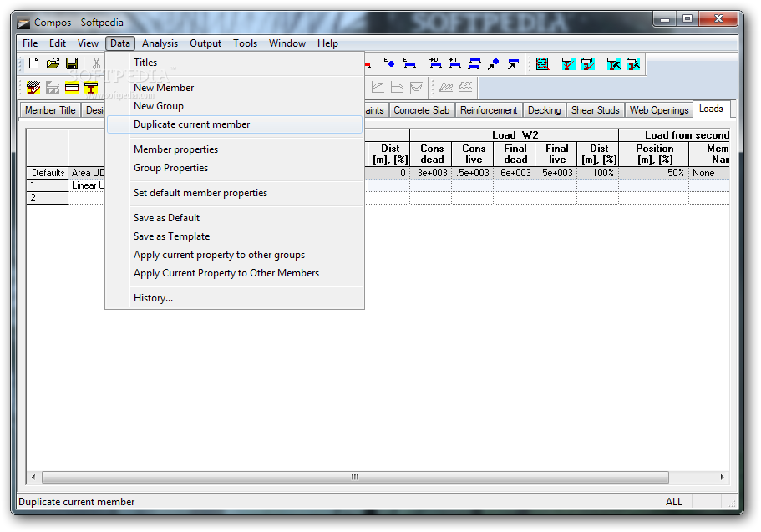
Task: Select the Loads tab
Action: (711, 109)
